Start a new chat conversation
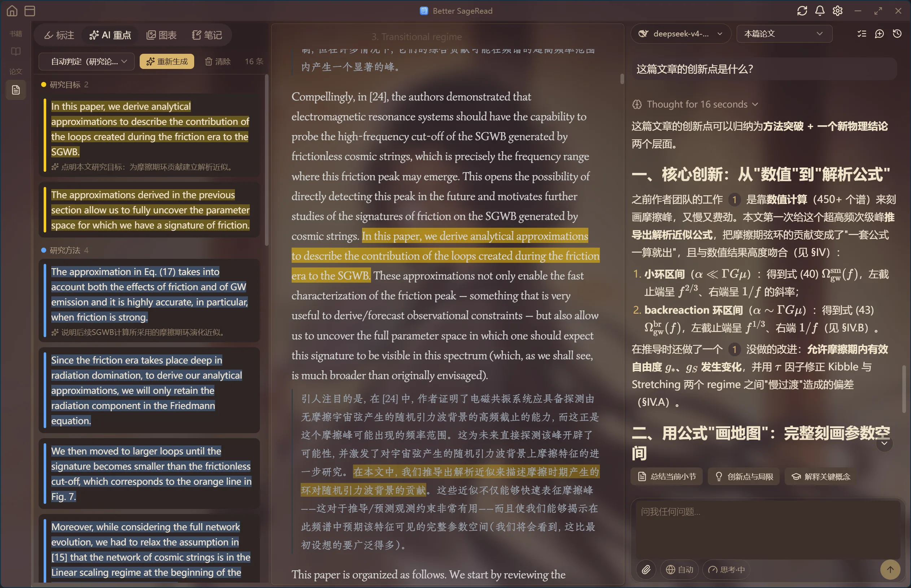Screen dimensions: 911x588 879,34
